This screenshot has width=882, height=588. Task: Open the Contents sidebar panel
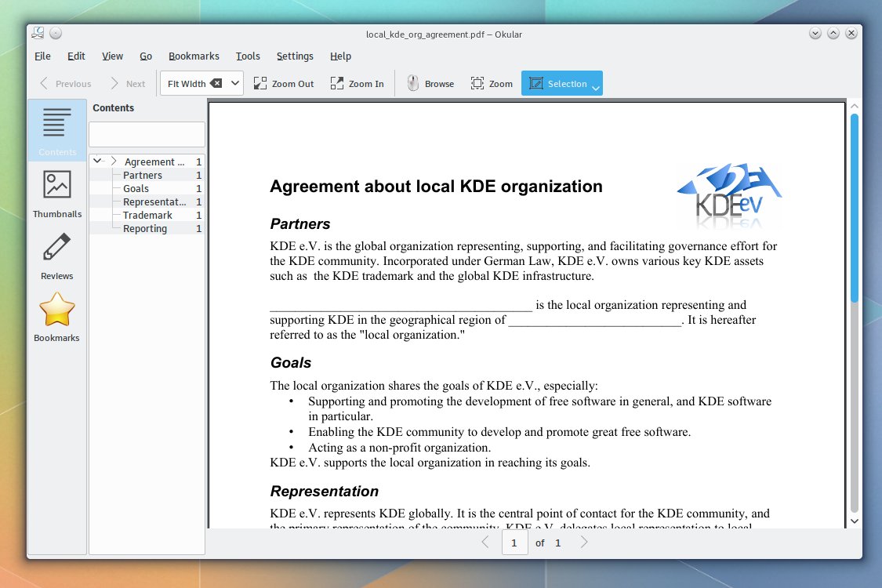point(56,131)
